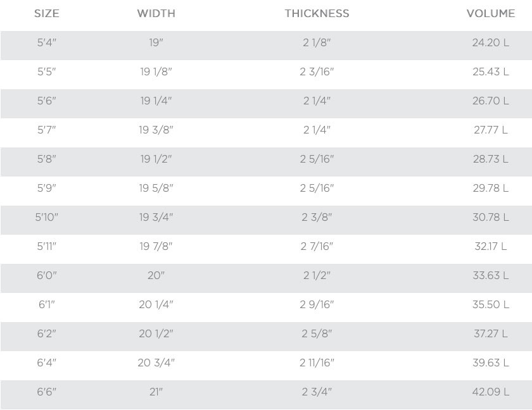The height and width of the screenshot is (410, 532).
Task: Select the 21" width cell
Action: click(156, 392)
